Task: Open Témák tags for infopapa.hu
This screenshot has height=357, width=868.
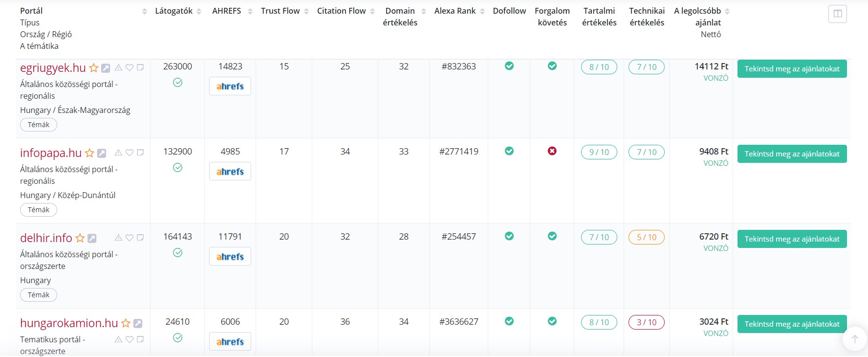Action: pyautogui.click(x=39, y=210)
